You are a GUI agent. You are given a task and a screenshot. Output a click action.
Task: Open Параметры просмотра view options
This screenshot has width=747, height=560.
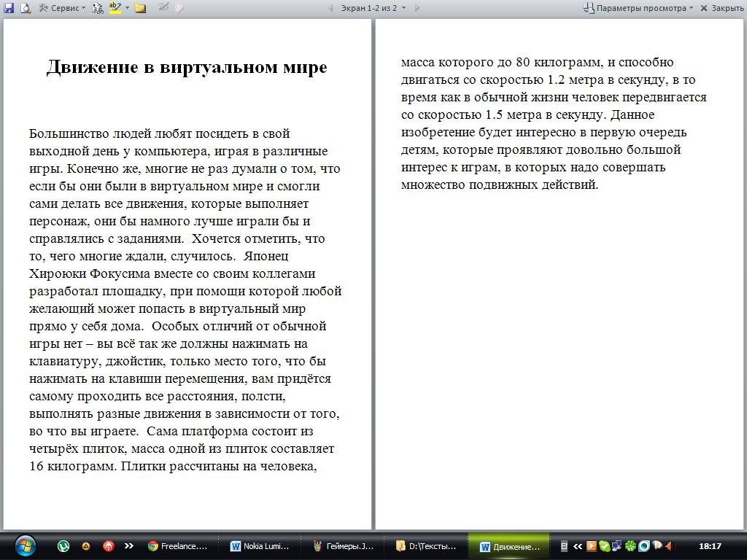click(x=638, y=7)
